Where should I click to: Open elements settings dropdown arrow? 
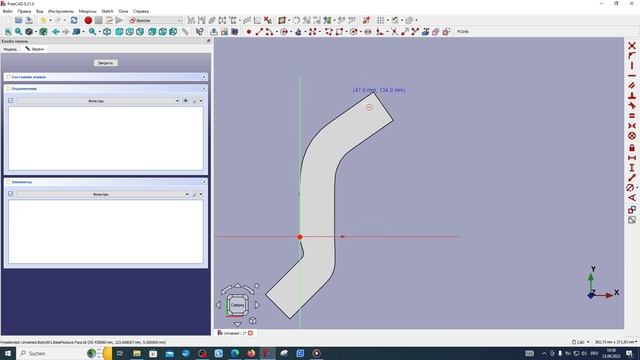pos(201,194)
